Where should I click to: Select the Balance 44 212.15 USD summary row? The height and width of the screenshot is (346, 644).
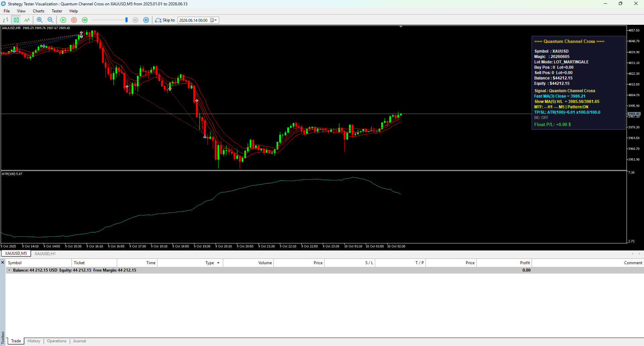(x=325, y=270)
